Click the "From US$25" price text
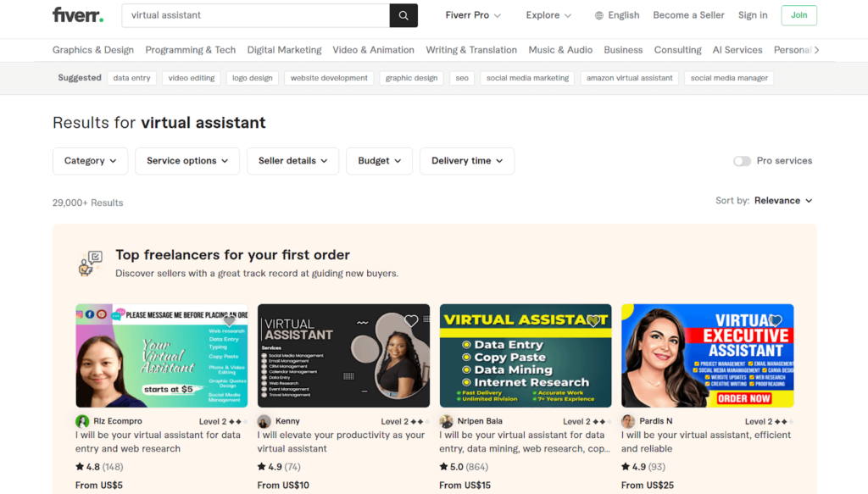Screen dimensions: 868x494 tap(647, 486)
